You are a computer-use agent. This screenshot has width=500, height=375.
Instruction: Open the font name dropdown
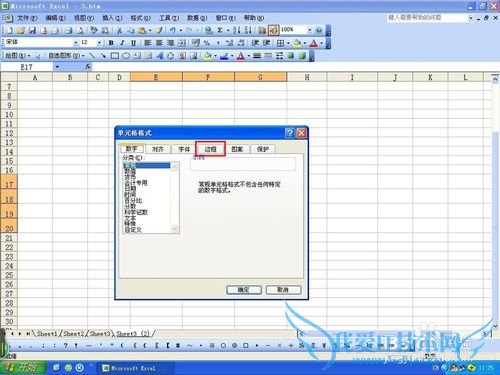point(76,43)
